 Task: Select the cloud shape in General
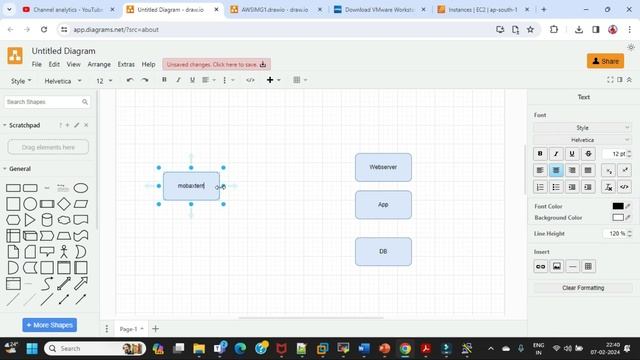[x=64, y=220]
